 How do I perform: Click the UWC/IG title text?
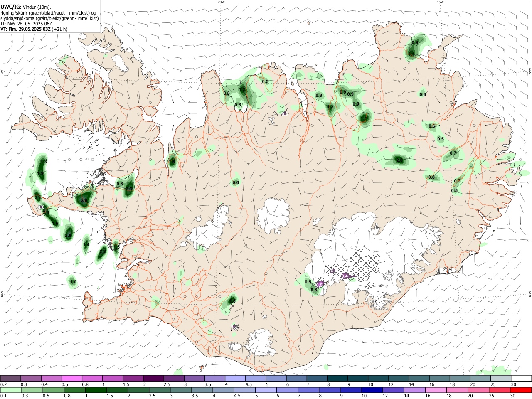(x=10, y=7)
